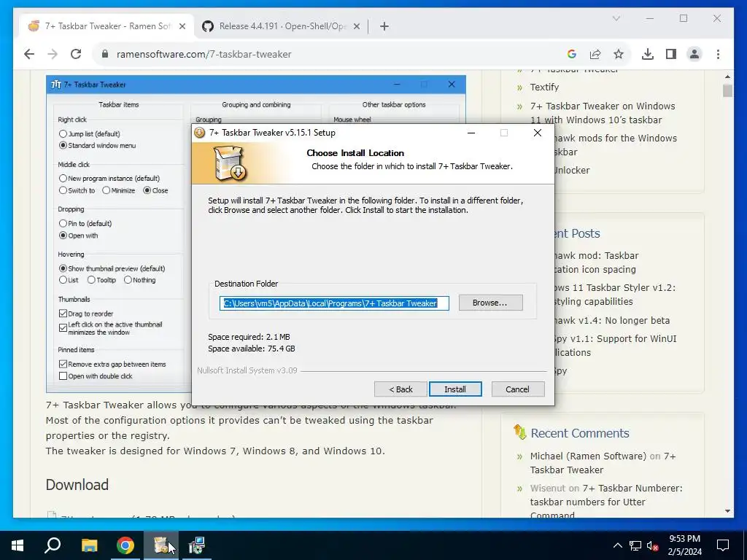Go back with the < Back button
The image size is (747, 560).
[x=400, y=389]
